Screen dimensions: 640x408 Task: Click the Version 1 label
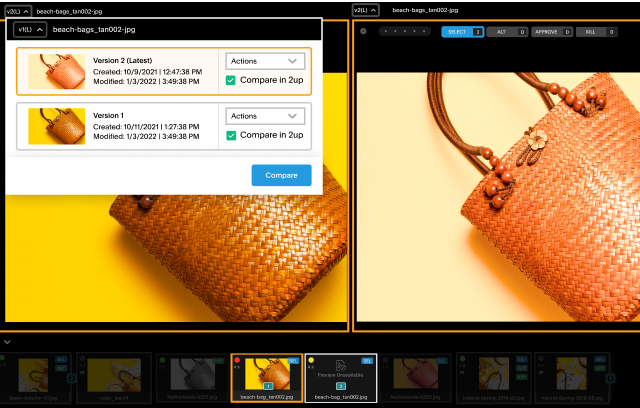[108, 115]
